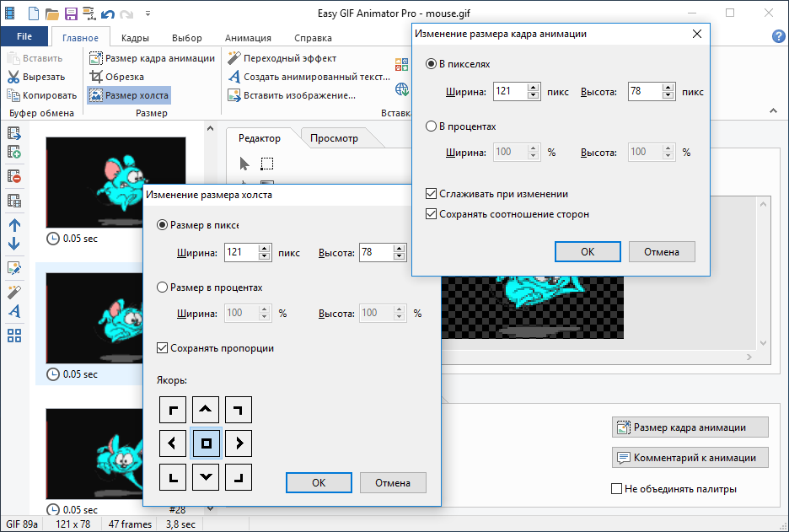Click OK in the canvas size dialog
The image size is (789, 532).
pos(319,482)
